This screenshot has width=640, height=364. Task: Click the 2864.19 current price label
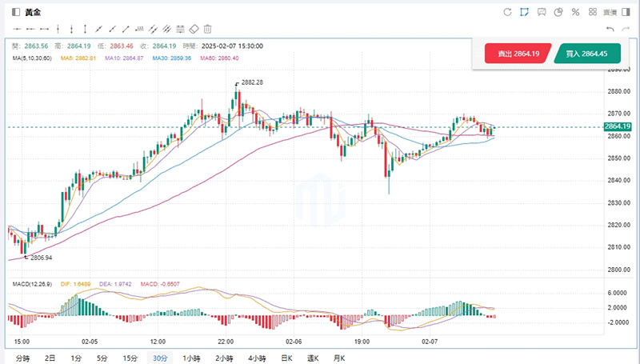click(618, 127)
